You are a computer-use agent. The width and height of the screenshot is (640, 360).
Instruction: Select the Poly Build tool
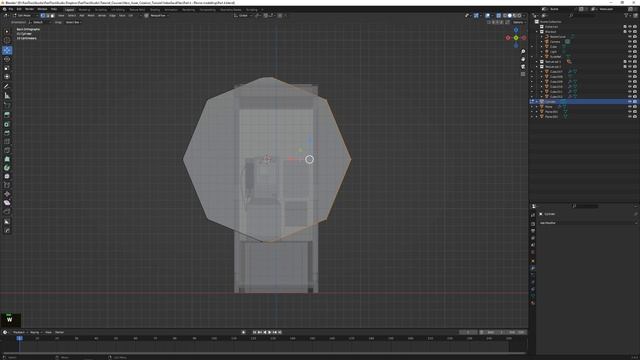(7, 159)
